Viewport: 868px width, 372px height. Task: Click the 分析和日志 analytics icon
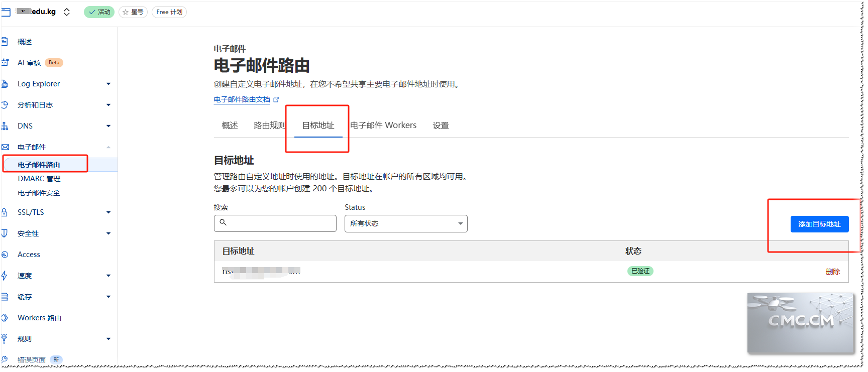click(x=5, y=105)
